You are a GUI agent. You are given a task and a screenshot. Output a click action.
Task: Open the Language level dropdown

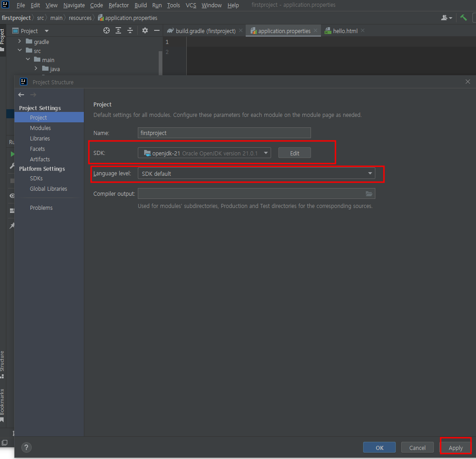click(256, 173)
